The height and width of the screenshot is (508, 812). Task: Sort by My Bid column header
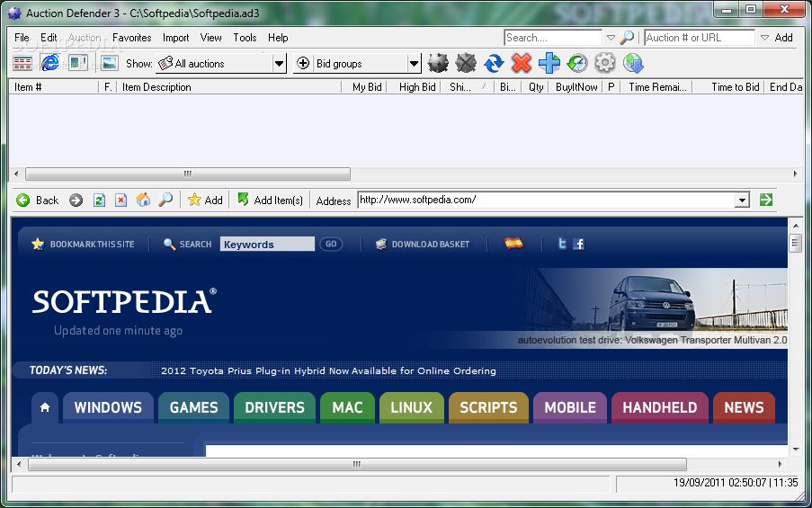364,87
